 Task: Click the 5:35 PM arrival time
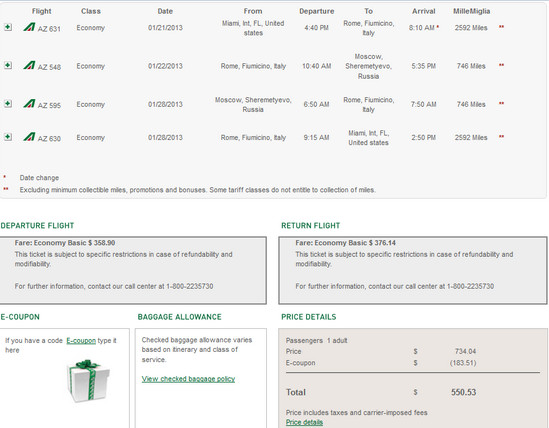[x=424, y=66]
